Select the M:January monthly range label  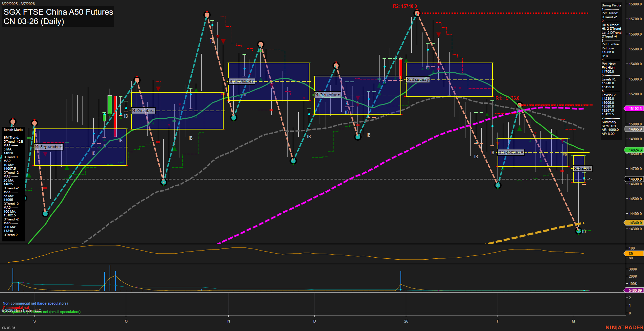click(x=418, y=79)
